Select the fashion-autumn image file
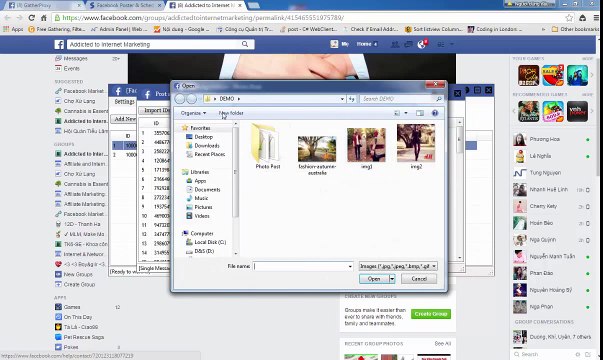The width and height of the screenshot is (603, 360). pyautogui.click(x=317, y=155)
